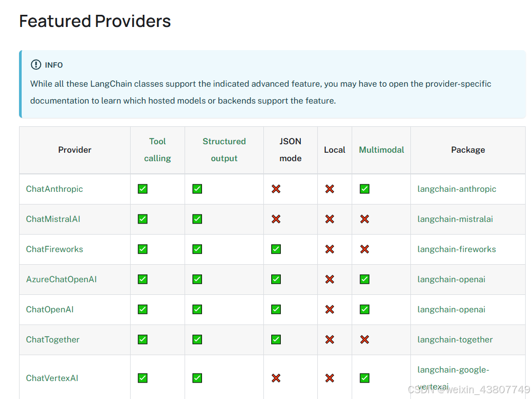Click ChatFireworks Structured output green checkmark
The width and height of the screenshot is (532, 399).
tap(197, 249)
